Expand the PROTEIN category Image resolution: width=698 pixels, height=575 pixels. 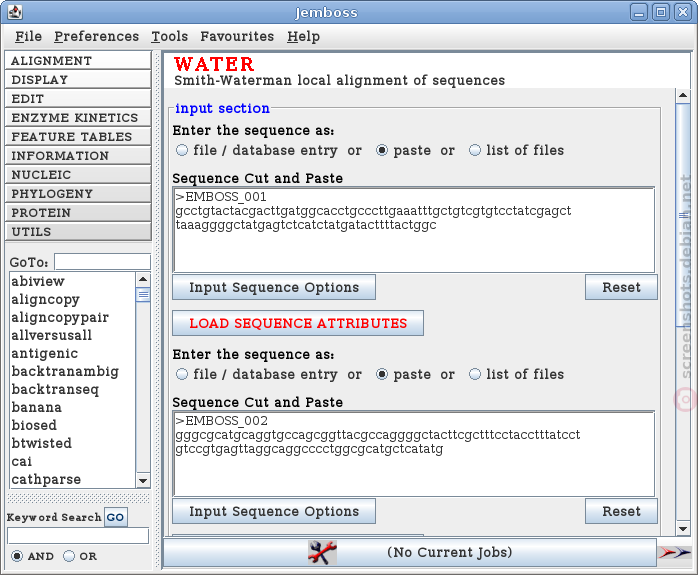78,213
